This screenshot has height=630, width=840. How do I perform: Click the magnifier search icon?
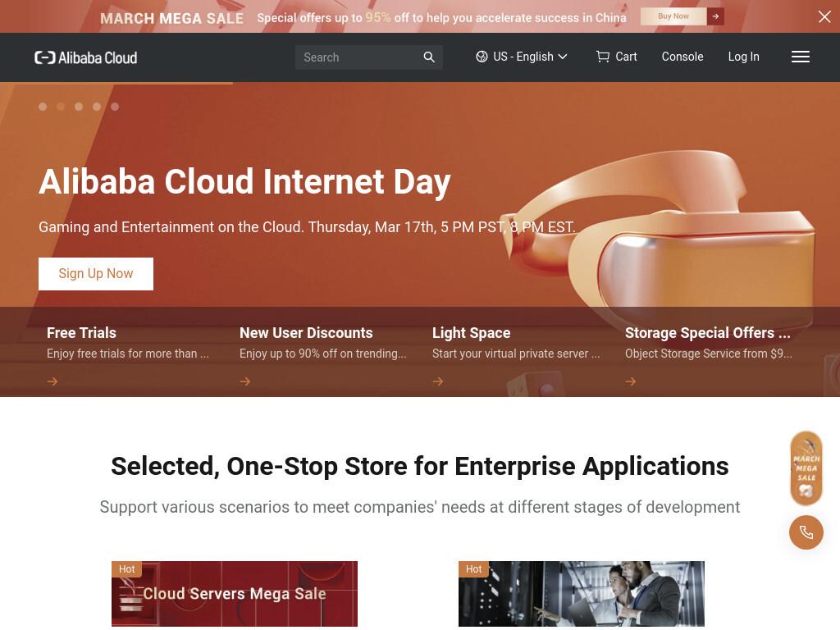point(429,57)
